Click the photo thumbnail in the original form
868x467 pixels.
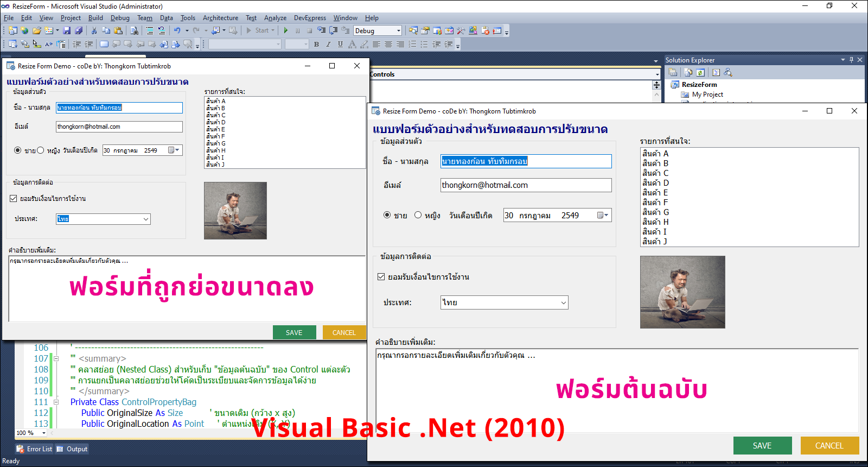[682, 292]
